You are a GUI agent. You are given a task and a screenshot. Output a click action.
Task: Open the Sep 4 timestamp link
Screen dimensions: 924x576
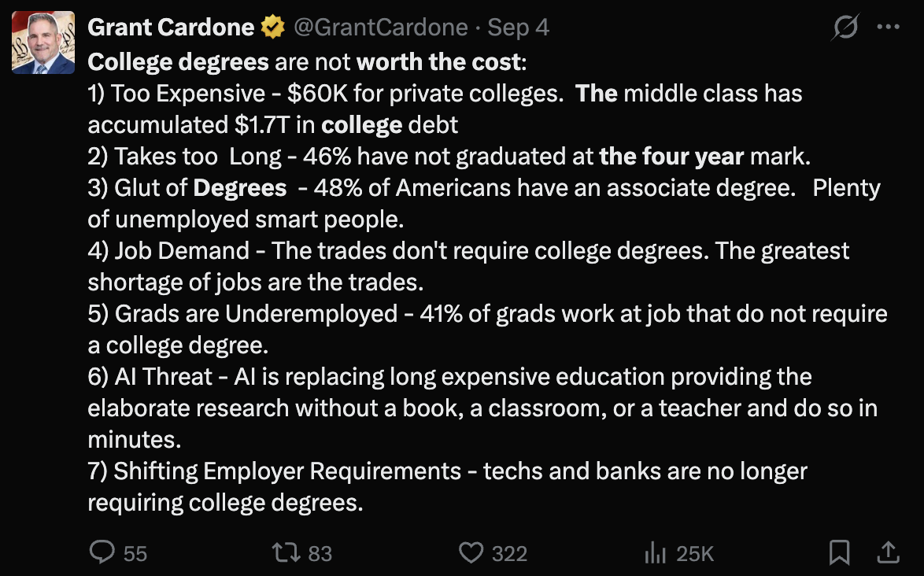pos(518,28)
